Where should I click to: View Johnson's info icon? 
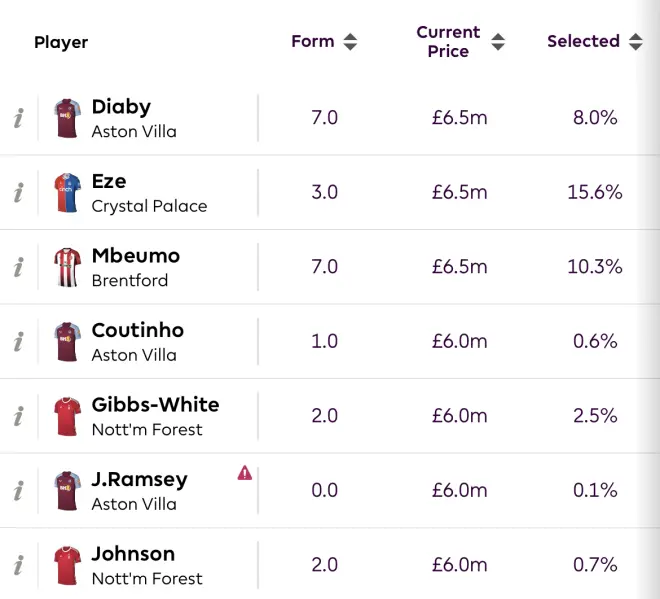[18, 565]
